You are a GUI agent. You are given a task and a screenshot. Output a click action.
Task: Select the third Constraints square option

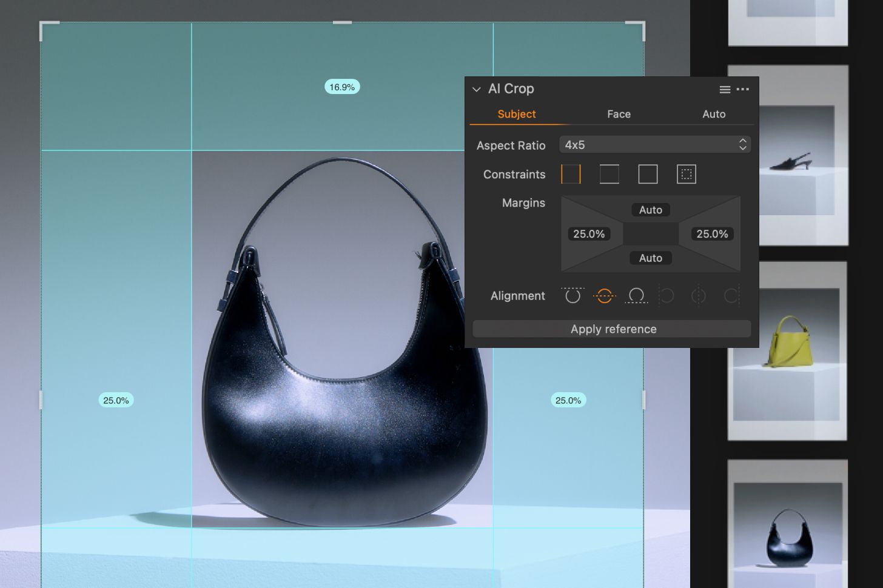(648, 174)
